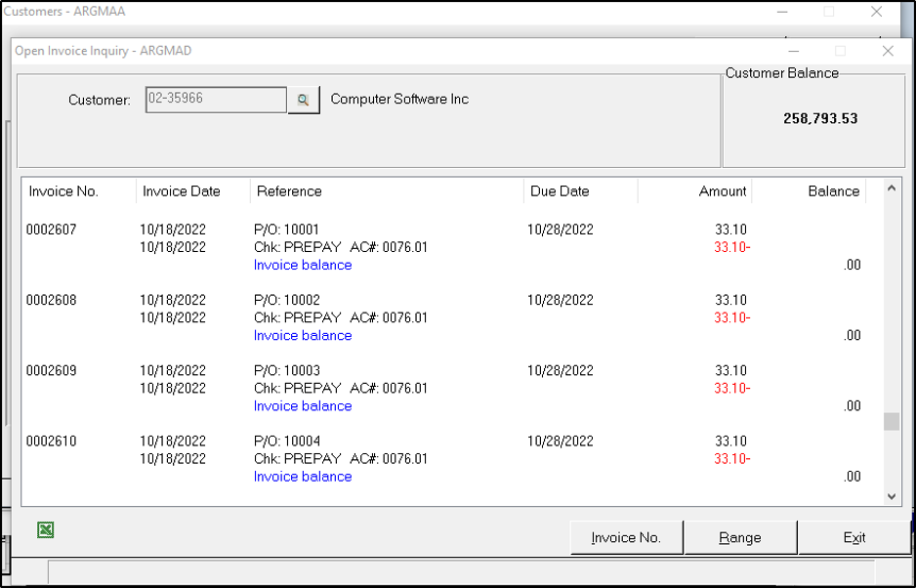916x588 pixels.
Task: Click the red 33.10- amount for invoice 0002609
Action: coord(732,388)
